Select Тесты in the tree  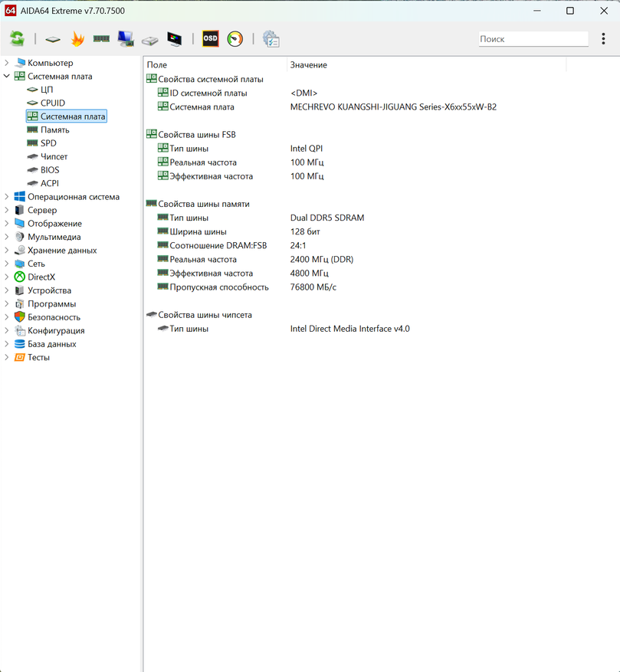(38, 357)
